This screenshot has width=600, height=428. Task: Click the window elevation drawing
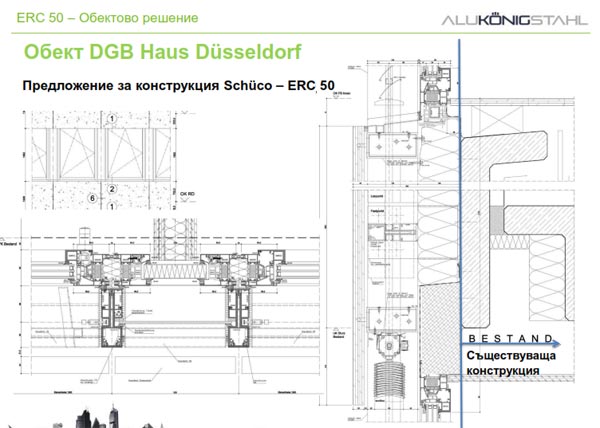pyautogui.click(x=100, y=160)
